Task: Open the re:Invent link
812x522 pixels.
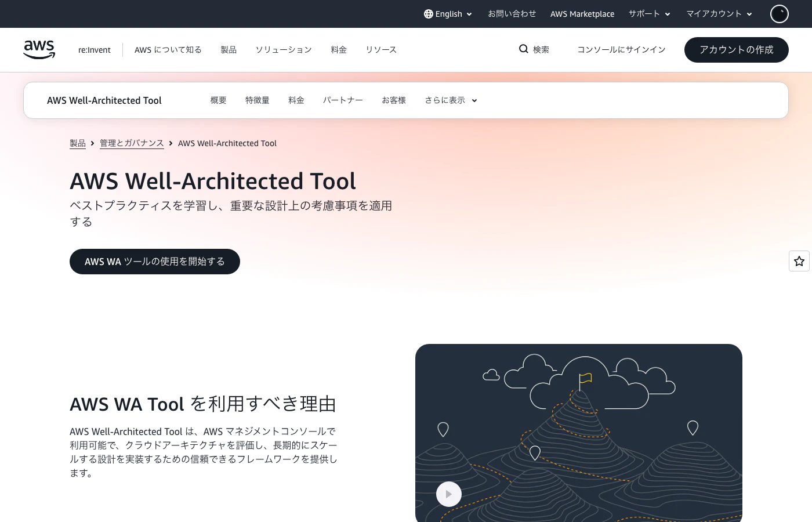Action: tap(95, 50)
